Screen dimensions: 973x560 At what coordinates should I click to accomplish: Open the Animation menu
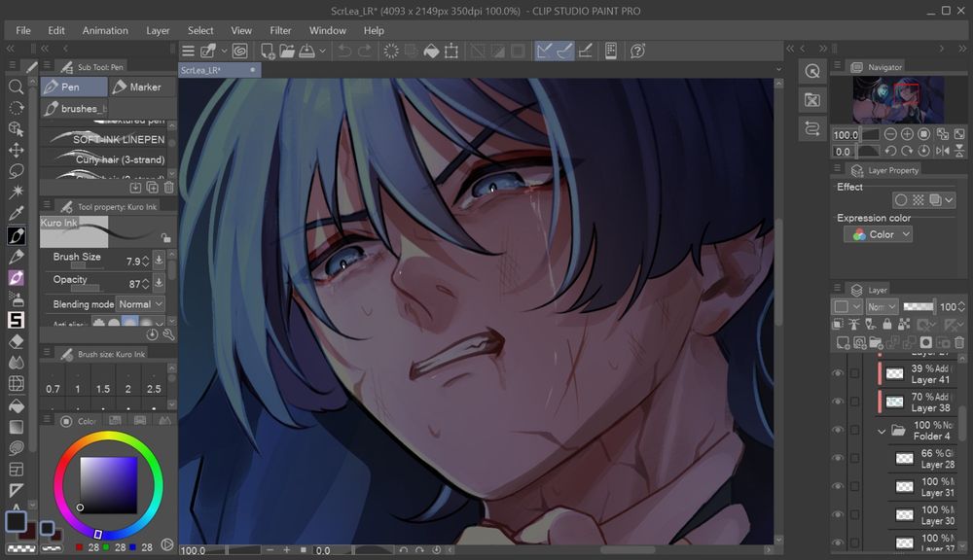[105, 30]
